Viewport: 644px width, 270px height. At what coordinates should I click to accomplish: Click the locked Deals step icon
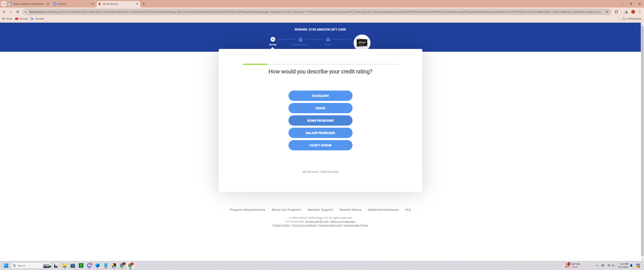point(328,39)
